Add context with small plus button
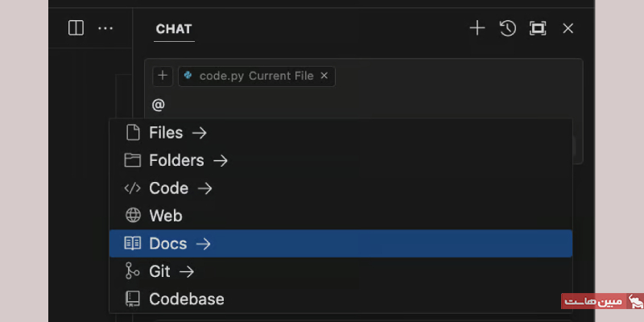 tap(163, 76)
